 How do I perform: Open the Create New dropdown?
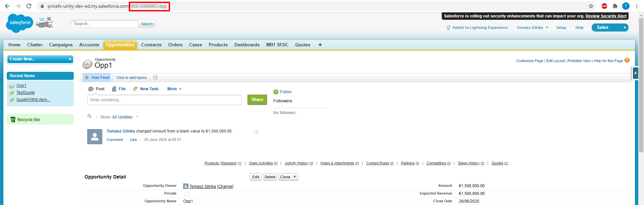coord(40,59)
